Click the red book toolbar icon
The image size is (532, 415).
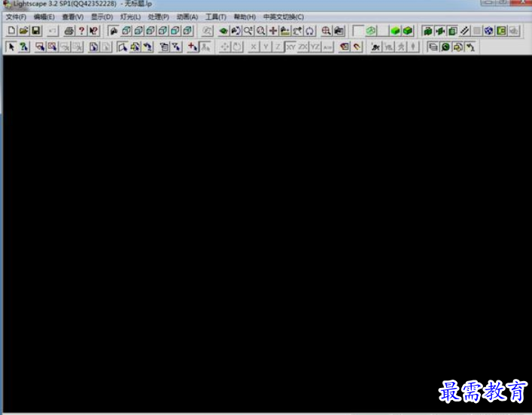(x=345, y=47)
